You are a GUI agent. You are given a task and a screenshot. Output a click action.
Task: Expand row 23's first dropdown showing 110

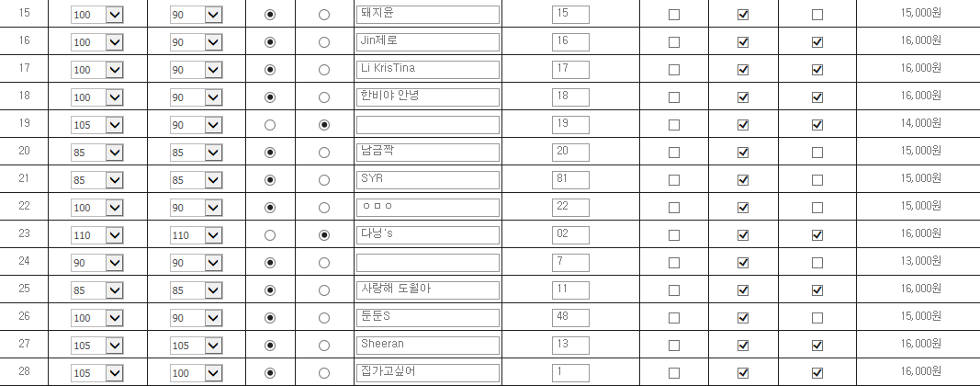98,235
